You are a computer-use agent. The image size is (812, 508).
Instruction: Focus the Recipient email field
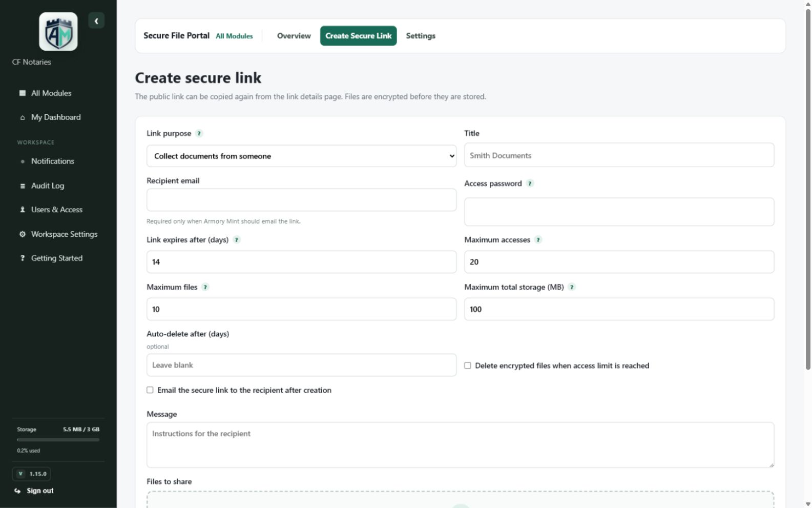coord(301,200)
